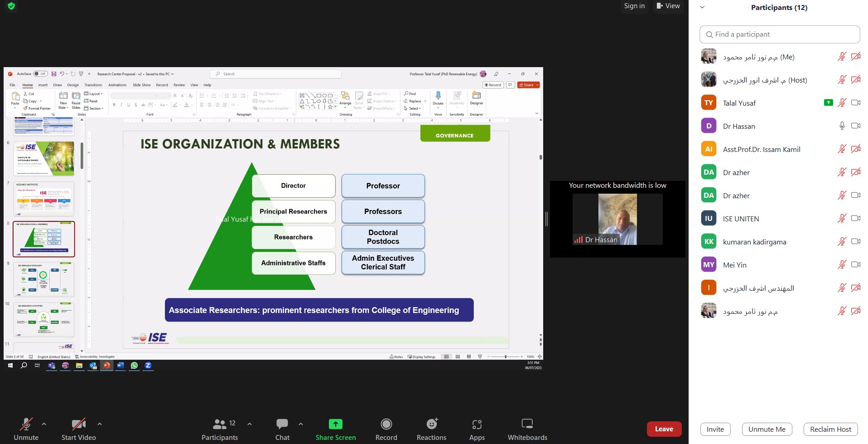Toggle the AutoSave switch in PowerPoint
Screen dimensions: 868x444
click(40, 74)
